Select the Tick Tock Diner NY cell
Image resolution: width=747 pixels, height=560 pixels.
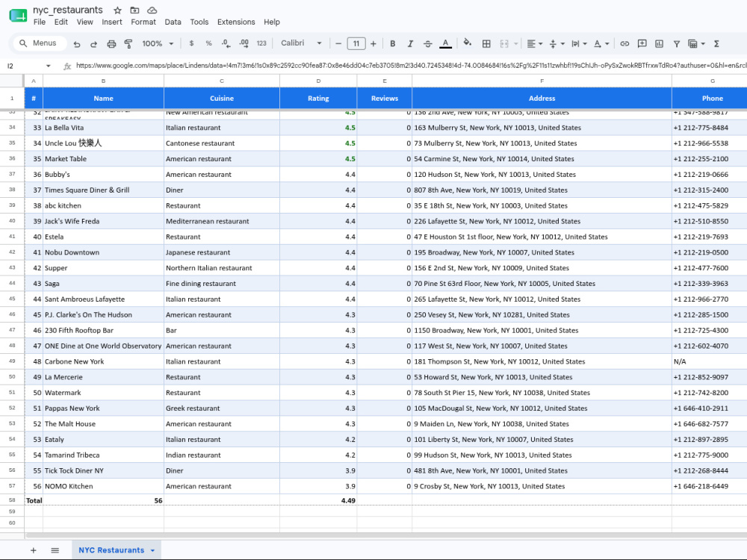click(x=103, y=470)
